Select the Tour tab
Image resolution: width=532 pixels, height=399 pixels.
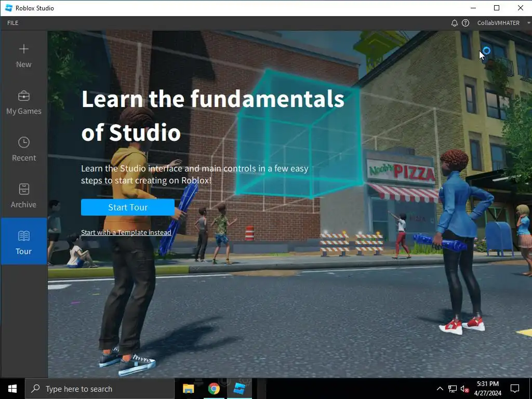point(24,241)
